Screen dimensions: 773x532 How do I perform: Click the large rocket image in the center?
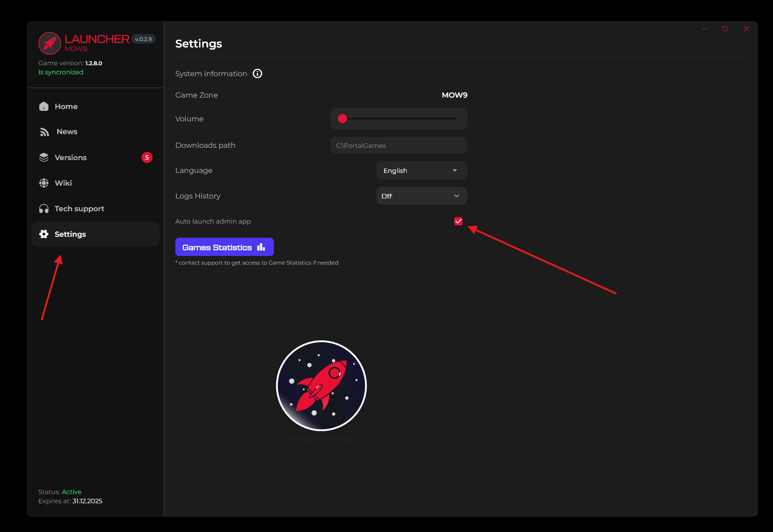[321, 386]
